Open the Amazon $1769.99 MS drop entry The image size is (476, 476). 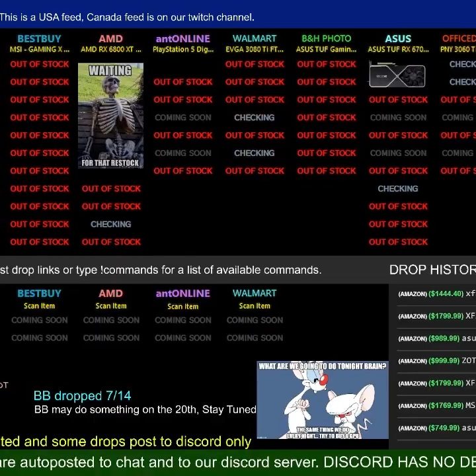(x=436, y=406)
